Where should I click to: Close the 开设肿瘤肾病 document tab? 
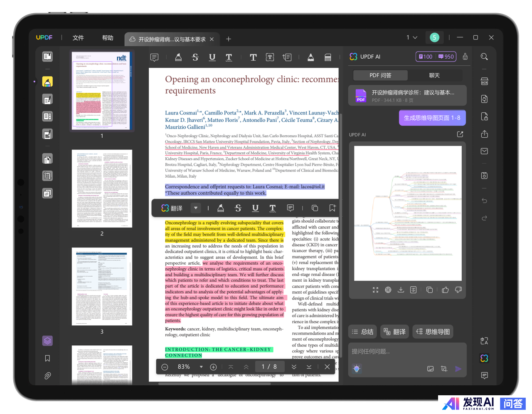[x=212, y=39]
